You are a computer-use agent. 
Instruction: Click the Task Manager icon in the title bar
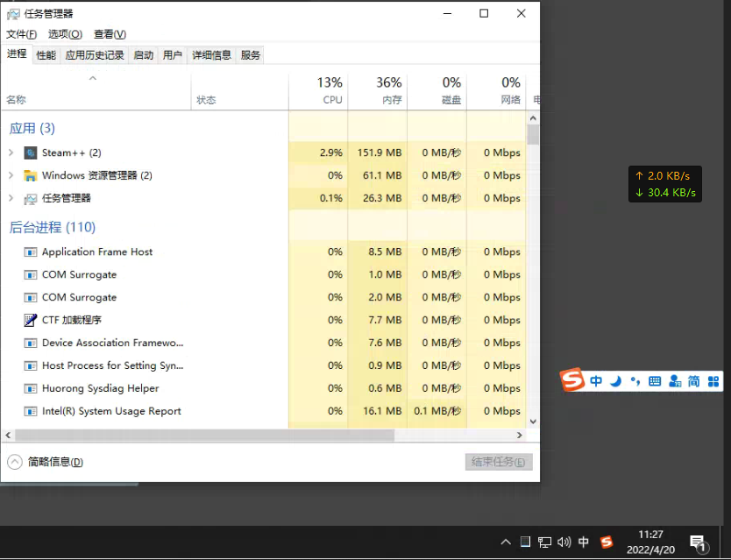tap(12, 13)
